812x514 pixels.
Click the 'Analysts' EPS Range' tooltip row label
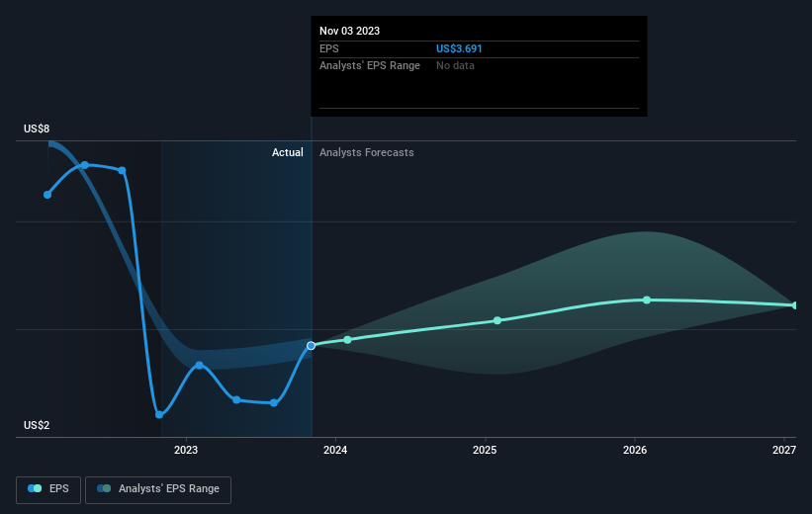tap(370, 66)
